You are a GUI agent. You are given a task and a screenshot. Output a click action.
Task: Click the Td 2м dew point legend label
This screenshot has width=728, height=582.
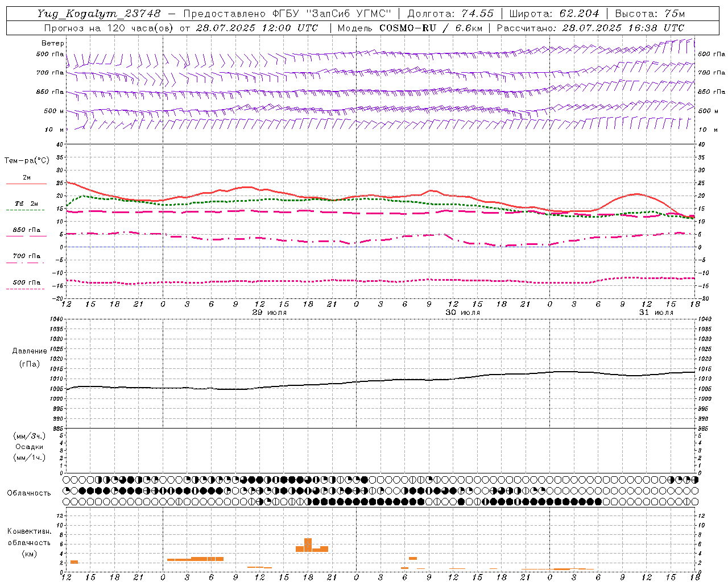coord(27,203)
